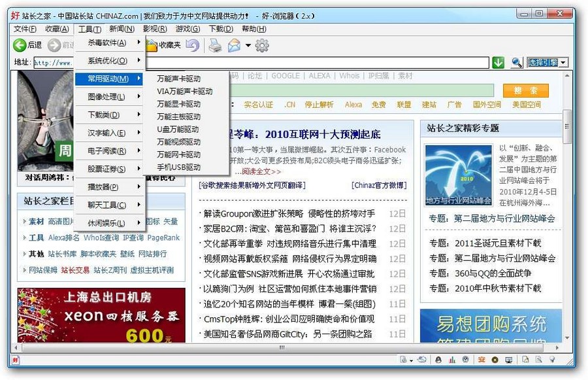This screenshot has width=588, height=380.
Task: Open dropdown arrow beside status bar page icon
Action: point(411,360)
